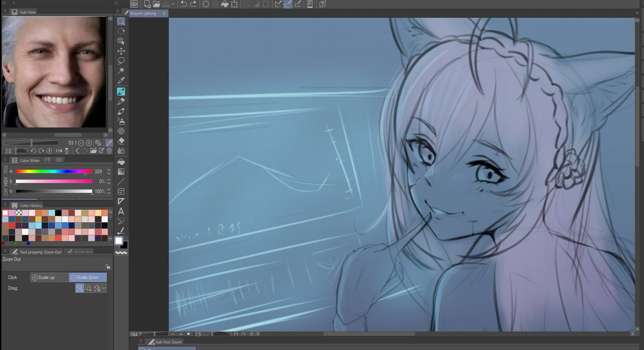The width and height of the screenshot is (644, 350).
Task: Adjust Hue value stepper
Action: 109,172
